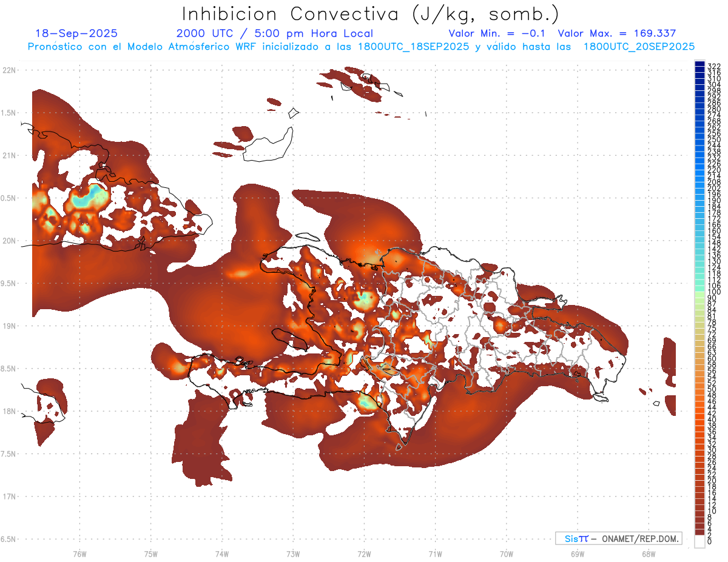Viewport: 728px width, 562px height.
Task: Click the '73W' longitude label
Action: click(293, 554)
